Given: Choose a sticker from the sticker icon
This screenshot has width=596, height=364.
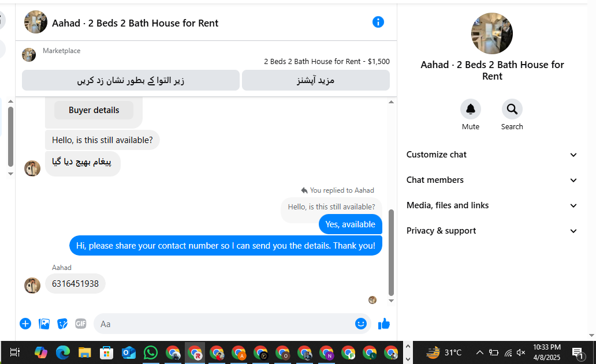Looking at the screenshot, I should (x=62, y=324).
